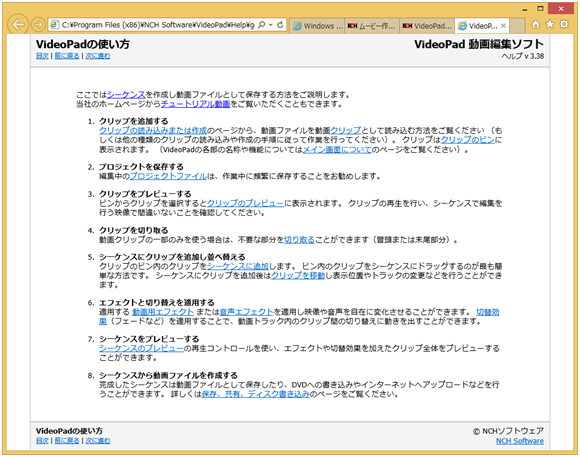The height and width of the screenshot is (457, 580).
Task: Click the 目次 link at page top
Action: (42, 56)
